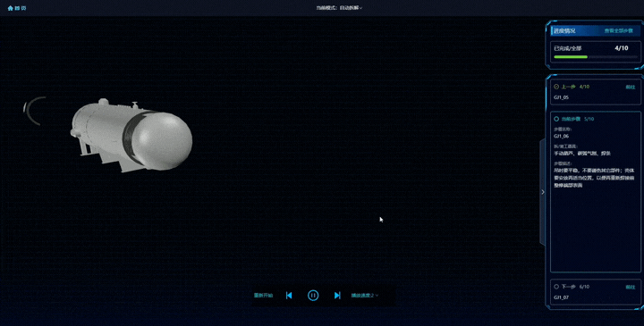644x326 pixels.
Task: Select the next step circle icon 6/10
Action: [556, 287]
